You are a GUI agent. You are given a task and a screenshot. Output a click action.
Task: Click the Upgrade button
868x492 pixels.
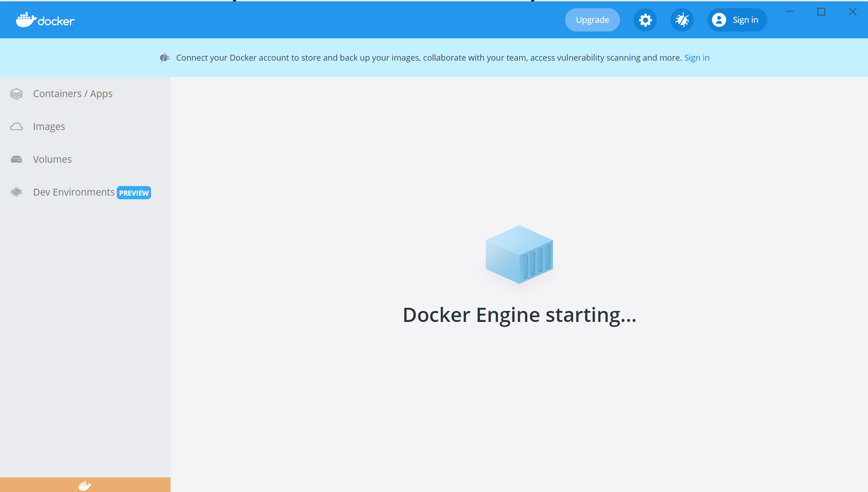(592, 20)
